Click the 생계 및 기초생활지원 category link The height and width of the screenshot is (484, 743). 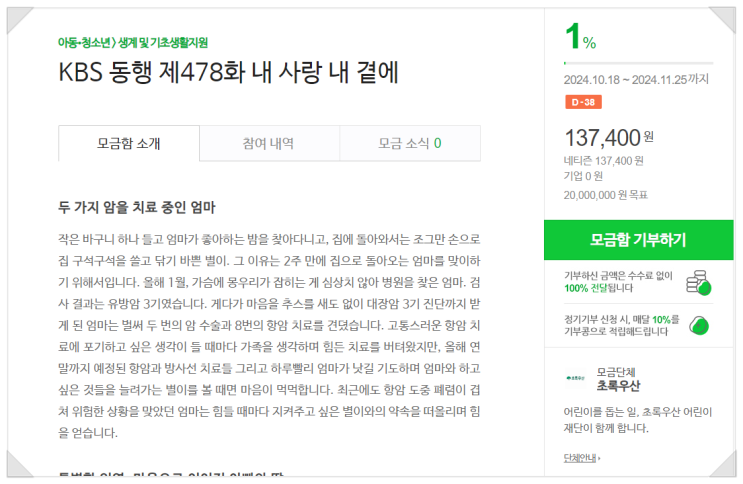click(x=153, y=43)
